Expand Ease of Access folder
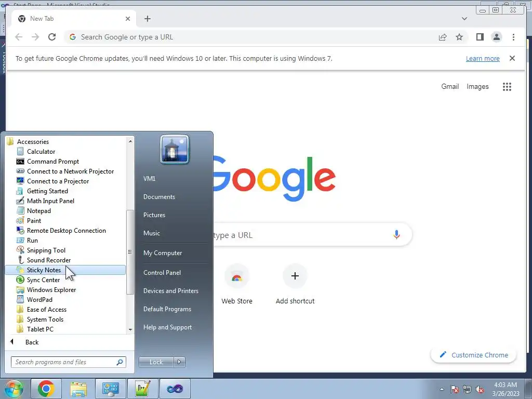Viewport: 532px width, 399px height. click(x=46, y=310)
